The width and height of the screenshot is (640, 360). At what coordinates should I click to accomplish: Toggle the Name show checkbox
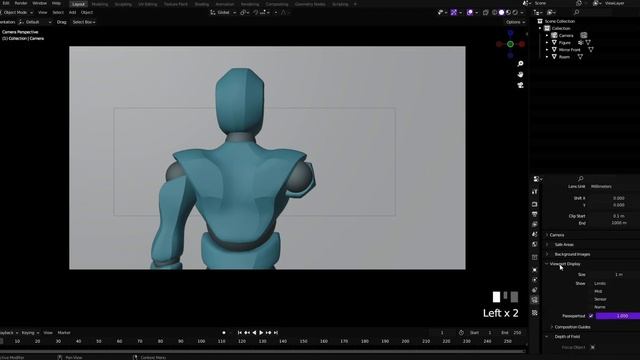click(x=591, y=307)
